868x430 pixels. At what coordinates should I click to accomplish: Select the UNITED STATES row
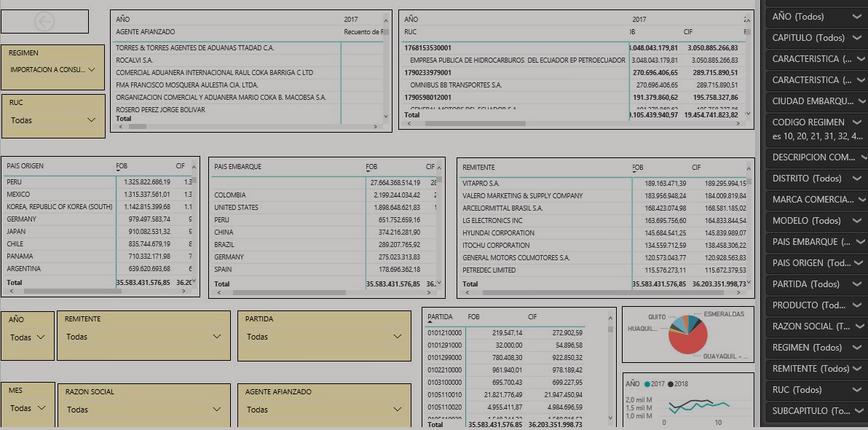click(x=323, y=207)
